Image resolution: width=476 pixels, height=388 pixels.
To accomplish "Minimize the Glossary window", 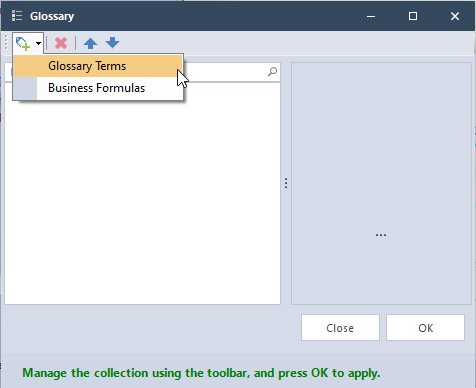I will pyautogui.click(x=371, y=16).
